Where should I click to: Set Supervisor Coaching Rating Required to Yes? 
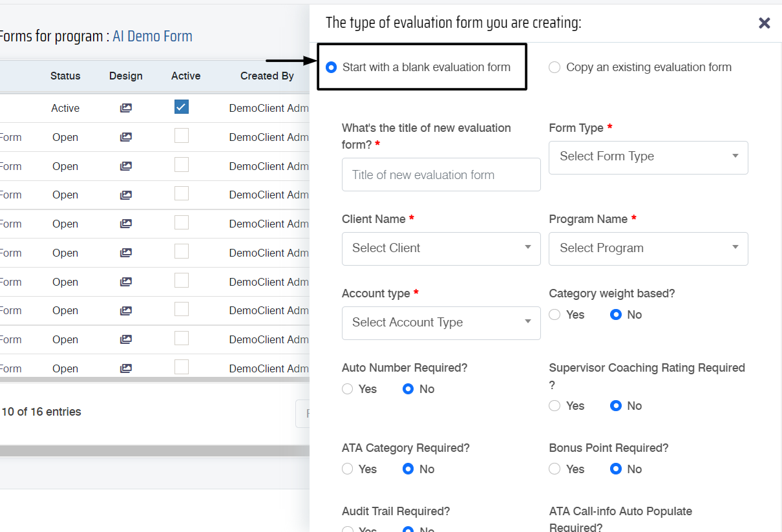point(555,406)
